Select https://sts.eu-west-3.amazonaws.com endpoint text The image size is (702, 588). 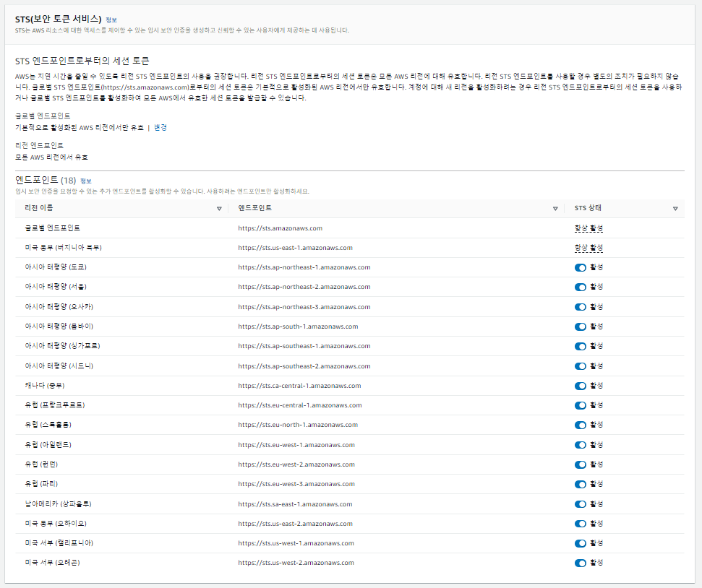[296, 484]
